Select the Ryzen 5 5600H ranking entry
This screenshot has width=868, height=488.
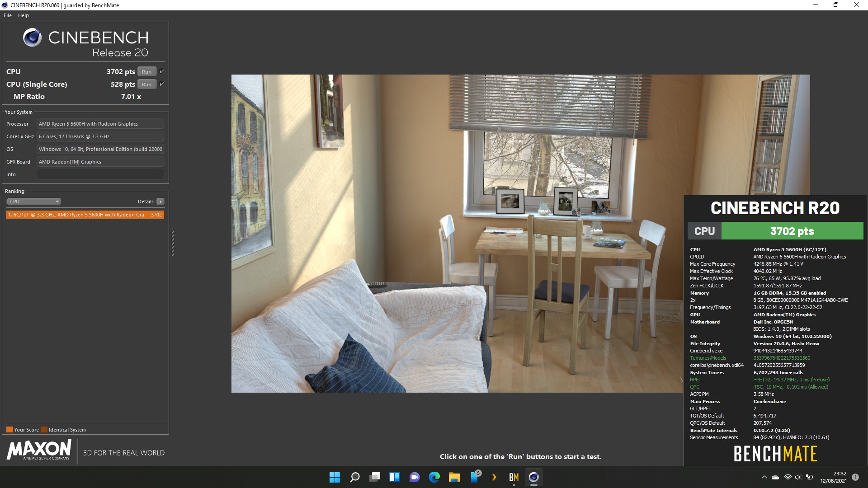(x=85, y=215)
